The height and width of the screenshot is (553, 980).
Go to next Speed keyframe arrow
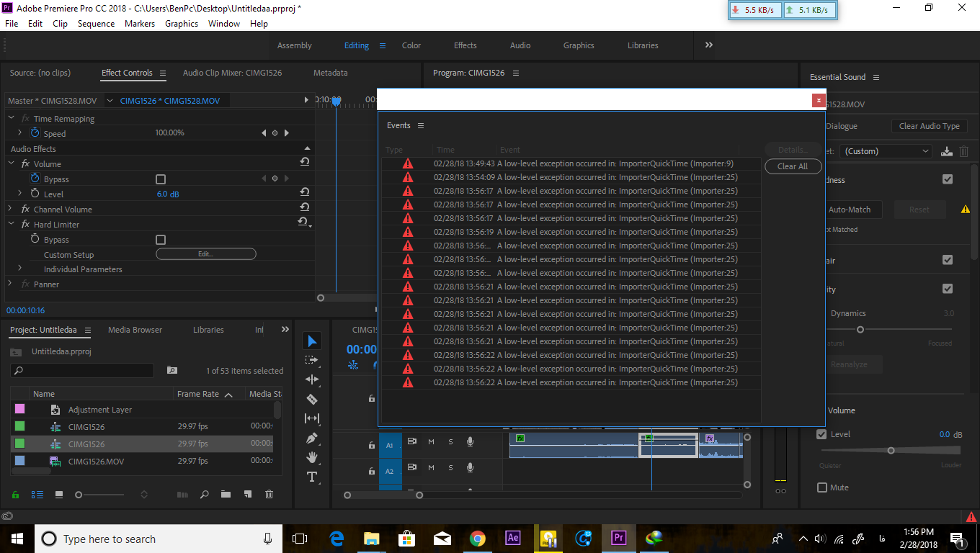287,133
